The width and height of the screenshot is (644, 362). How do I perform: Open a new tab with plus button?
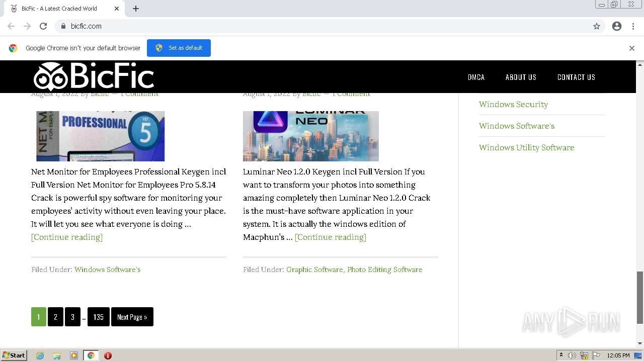(136, 9)
